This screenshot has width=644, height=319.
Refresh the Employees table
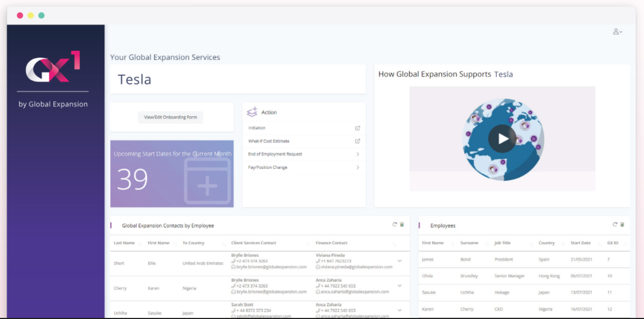[x=614, y=225]
